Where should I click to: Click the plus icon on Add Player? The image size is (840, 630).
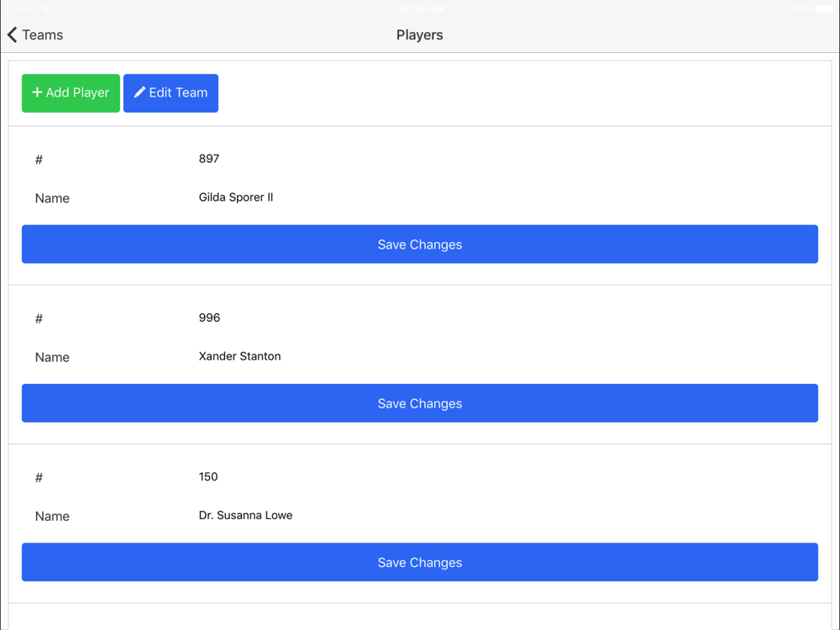click(37, 92)
